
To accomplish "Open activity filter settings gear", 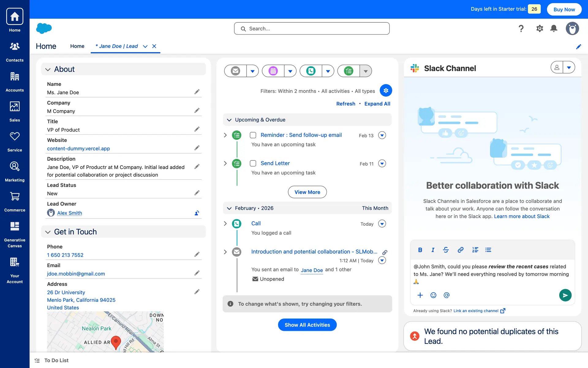I will pos(386,90).
